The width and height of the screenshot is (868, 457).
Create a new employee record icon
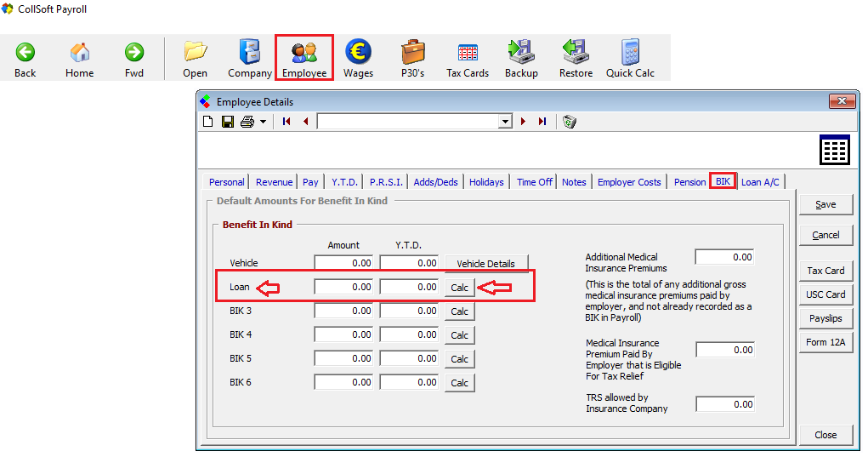[x=208, y=122]
